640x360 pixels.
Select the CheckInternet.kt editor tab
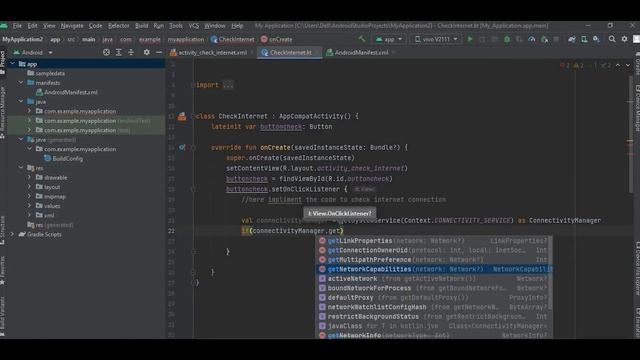point(290,53)
